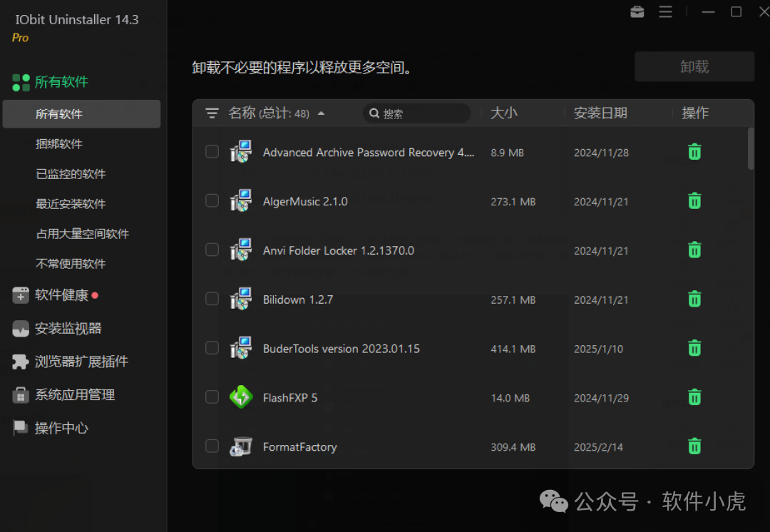This screenshot has height=532, width=770.
Task: Check the Advanced Archive Password Recovery checkbox
Action: coord(212,151)
